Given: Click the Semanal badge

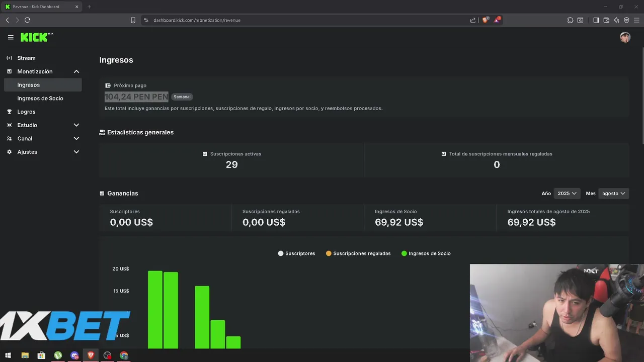Looking at the screenshot, I should tap(182, 97).
